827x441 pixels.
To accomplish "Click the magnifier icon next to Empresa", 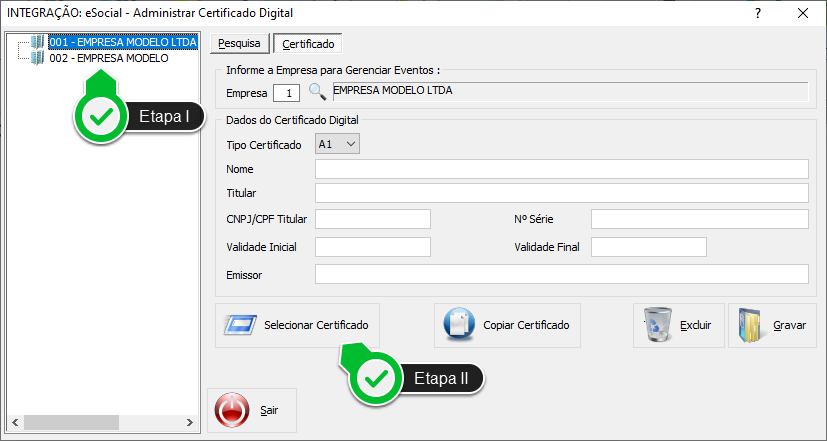I will [x=317, y=93].
